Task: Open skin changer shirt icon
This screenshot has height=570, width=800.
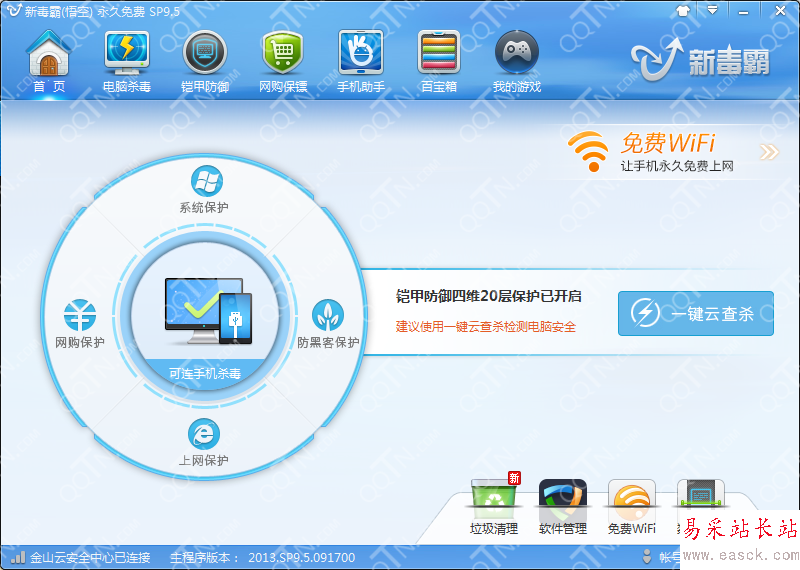Action: [683, 11]
